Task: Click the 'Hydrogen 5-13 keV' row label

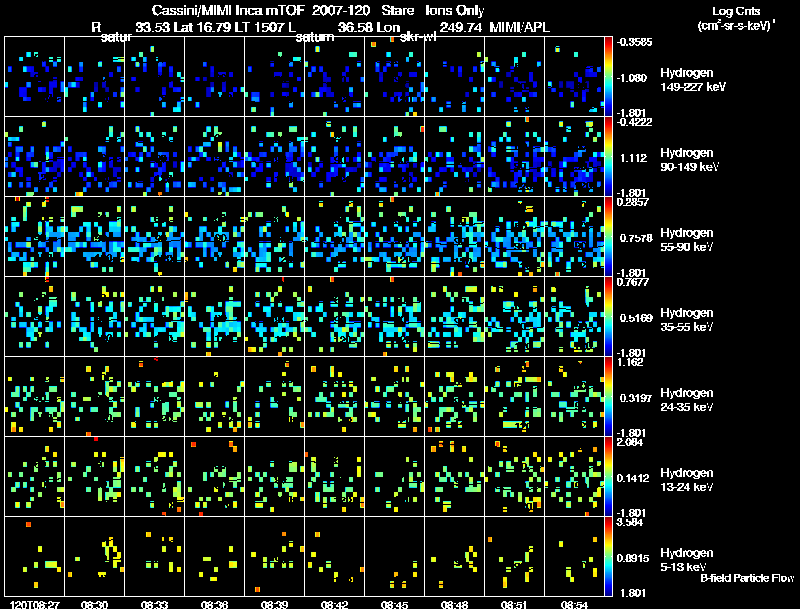Action: click(687, 560)
